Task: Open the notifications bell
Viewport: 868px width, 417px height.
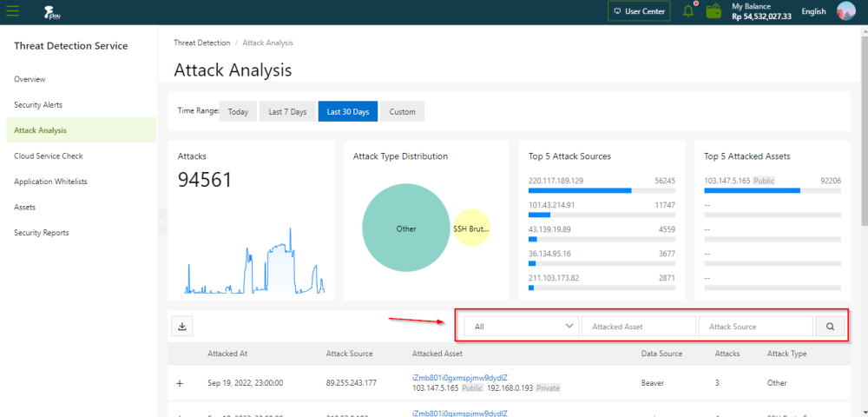Action: tap(688, 11)
